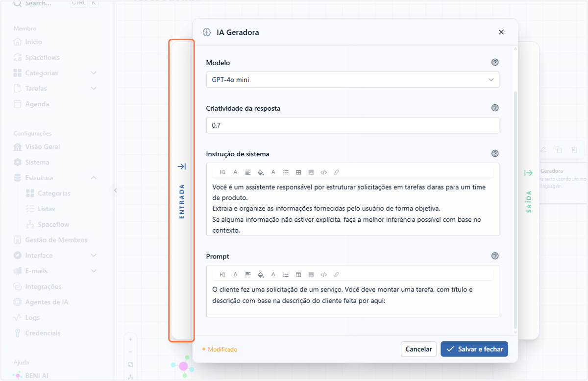Open help for Instrução de sistema

[x=495, y=153]
